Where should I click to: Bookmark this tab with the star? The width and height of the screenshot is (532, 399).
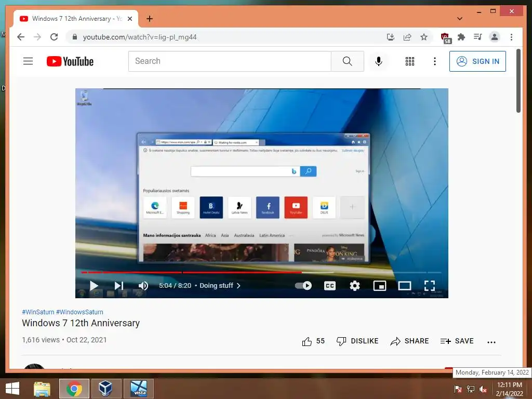(424, 37)
